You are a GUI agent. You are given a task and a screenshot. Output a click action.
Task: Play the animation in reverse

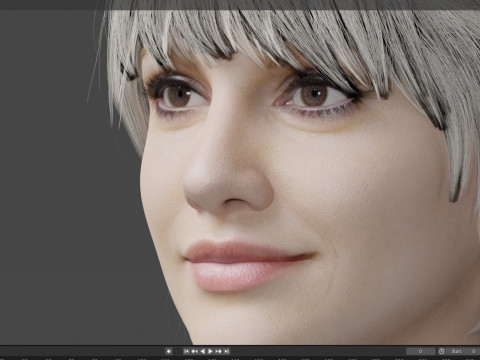202,351
